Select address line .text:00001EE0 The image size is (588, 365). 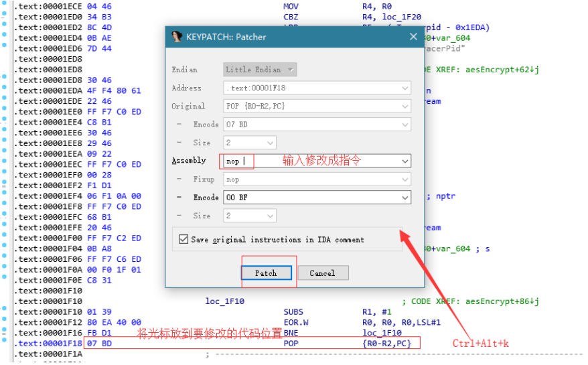pyautogui.click(x=48, y=111)
